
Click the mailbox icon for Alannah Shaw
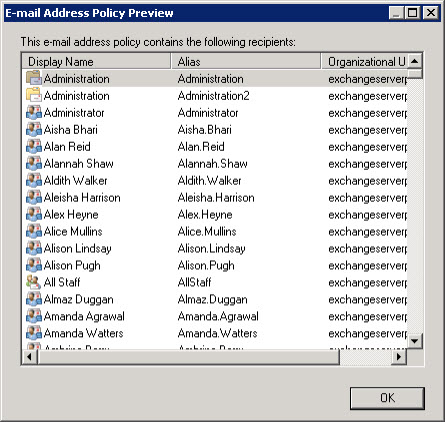click(x=34, y=163)
